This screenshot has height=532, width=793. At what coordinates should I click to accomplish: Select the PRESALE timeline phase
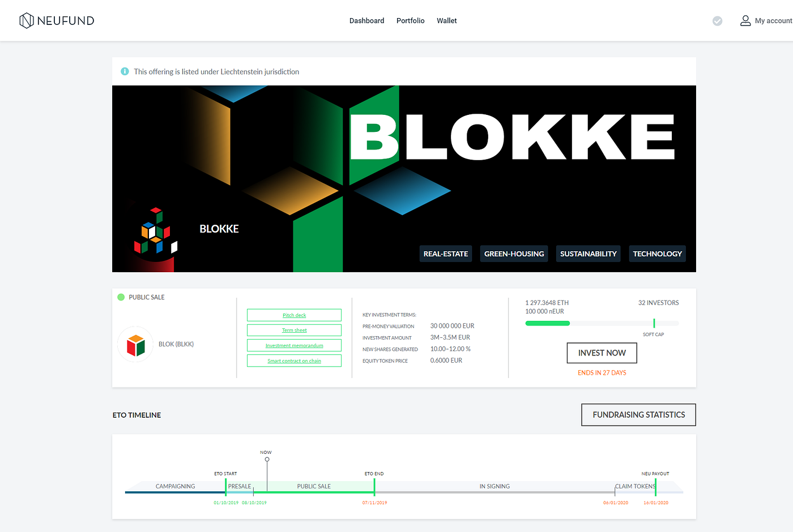point(240,486)
